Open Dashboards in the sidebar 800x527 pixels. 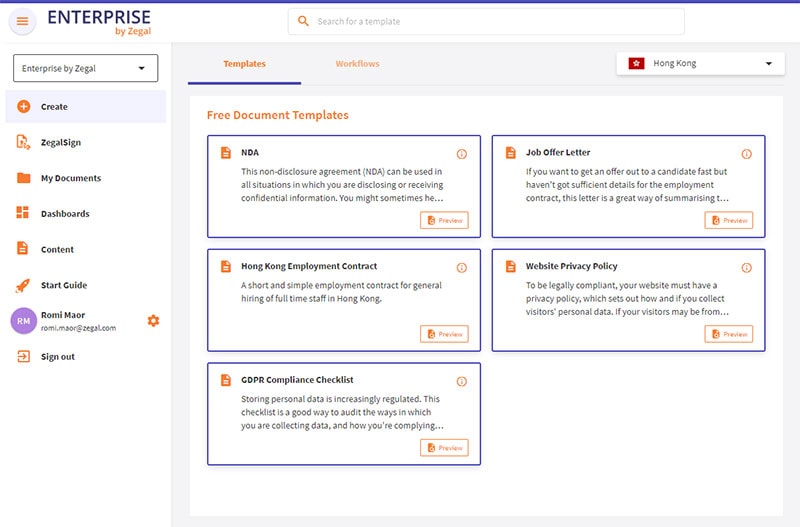[86, 214]
